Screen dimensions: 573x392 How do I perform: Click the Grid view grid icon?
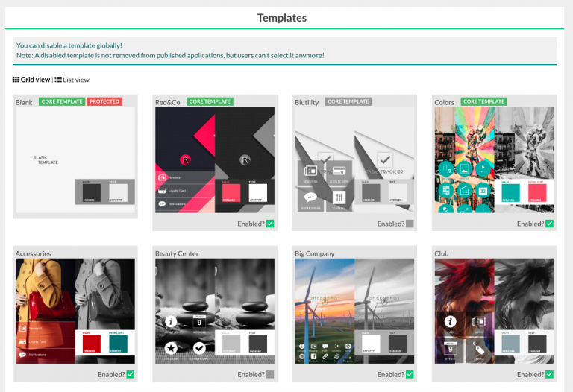pos(16,80)
